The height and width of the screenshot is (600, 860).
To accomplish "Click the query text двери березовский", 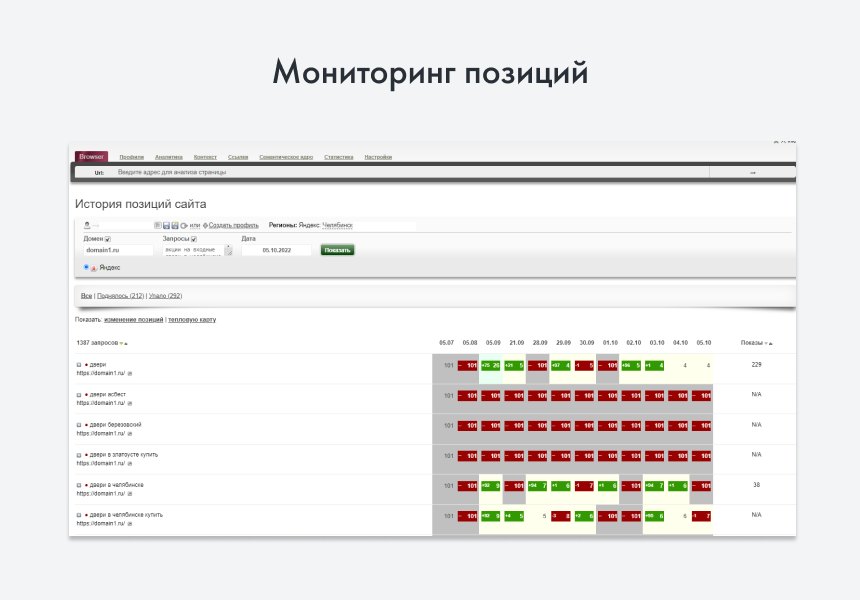I will click(115, 425).
